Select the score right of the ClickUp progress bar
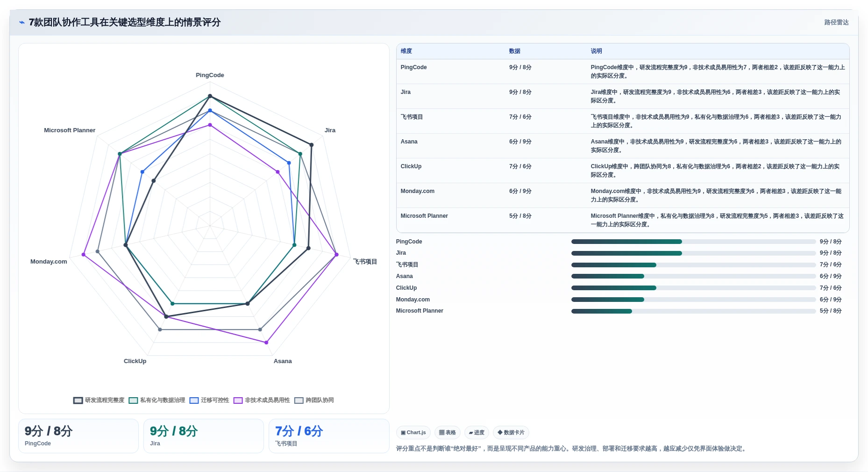The width and height of the screenshot is (868, 472). tap(831, 288)
